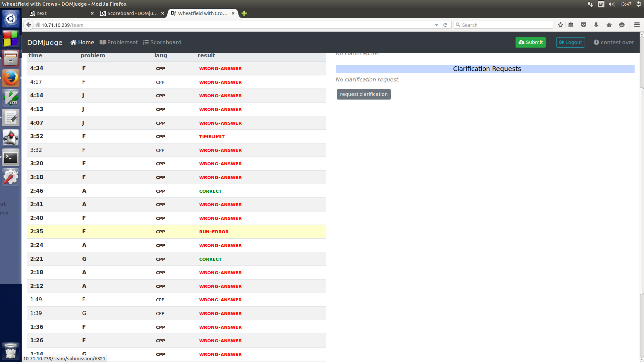Viewport: 644px width, 362px height.
Task: Click the Pocket save icon
Action: [x=584, y=25]
